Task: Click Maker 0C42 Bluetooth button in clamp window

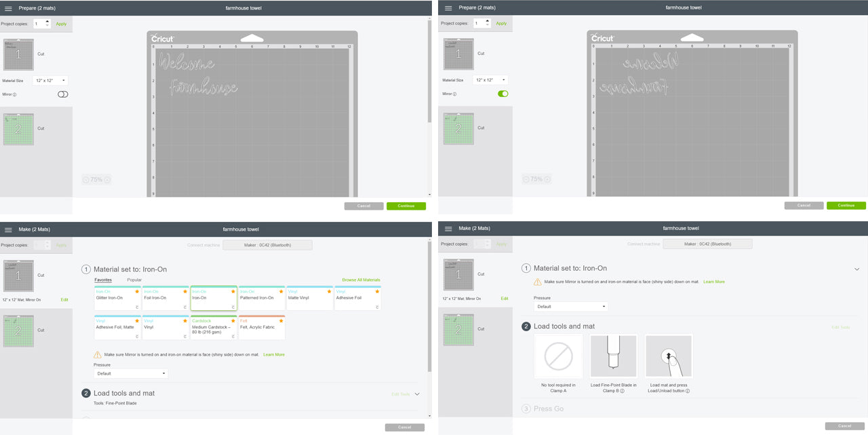Action: coord(707,244)
